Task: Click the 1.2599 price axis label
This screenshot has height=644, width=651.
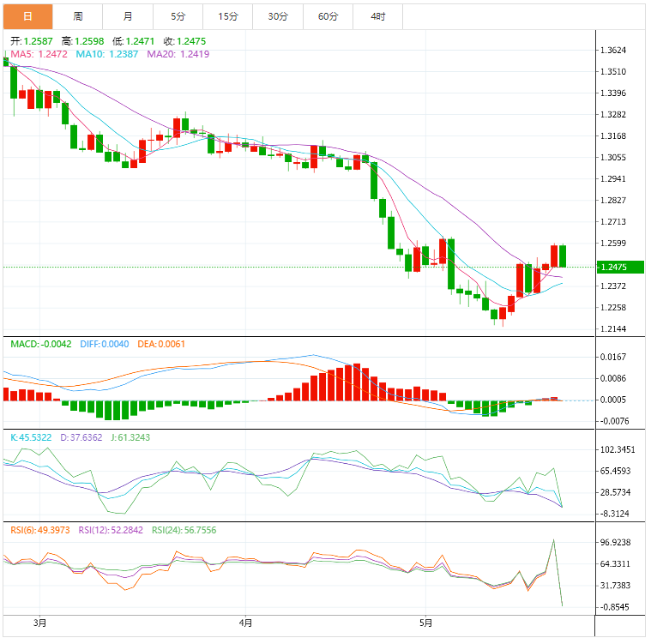Action: 613,244
